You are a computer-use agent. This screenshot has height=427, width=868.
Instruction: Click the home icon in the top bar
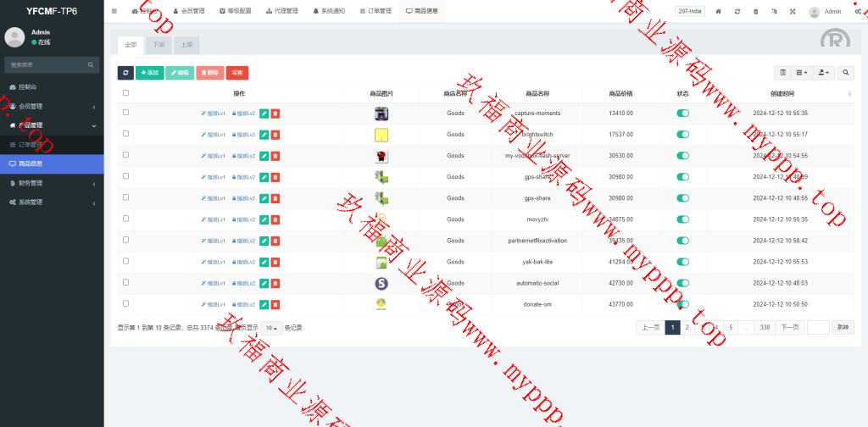tap(719, 11)
